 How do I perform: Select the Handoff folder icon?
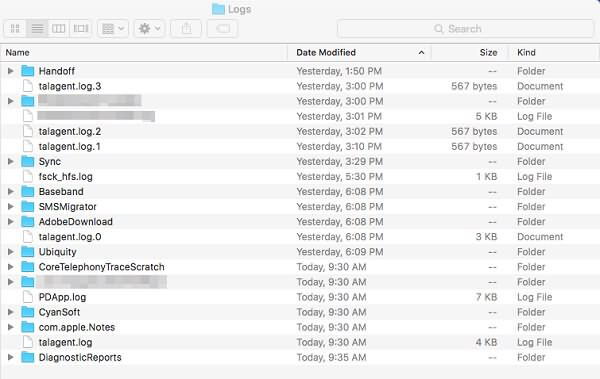tap(28, 71)
